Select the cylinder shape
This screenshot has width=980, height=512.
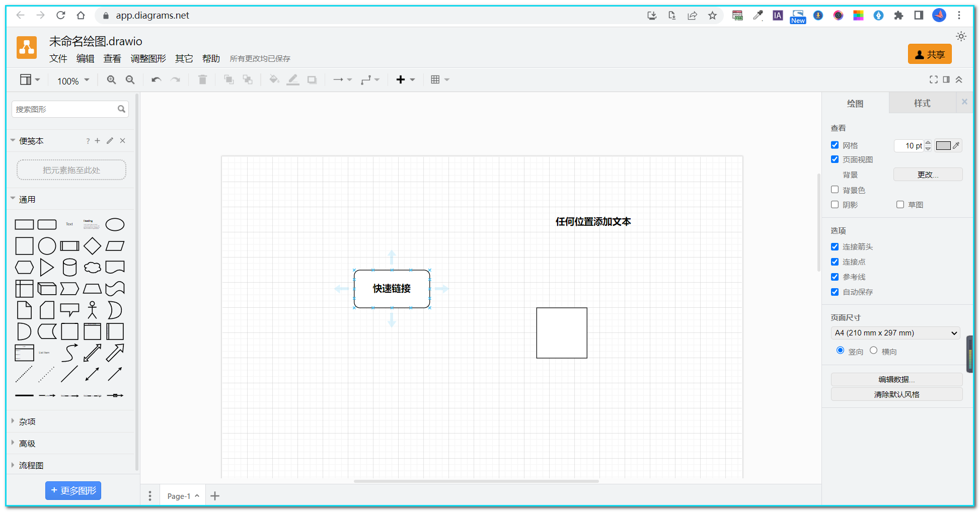pos(69,268)
